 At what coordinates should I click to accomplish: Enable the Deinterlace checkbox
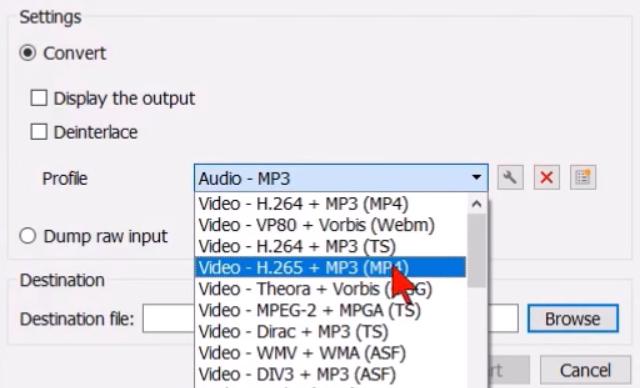[x=39, y=132]
